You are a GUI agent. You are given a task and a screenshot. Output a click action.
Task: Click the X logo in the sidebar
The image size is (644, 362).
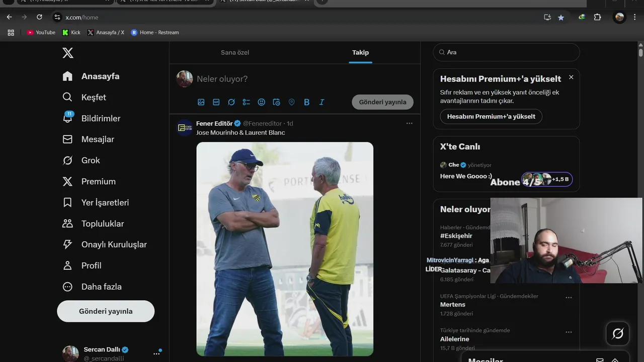pyautogui.click(x=68, y=53)
